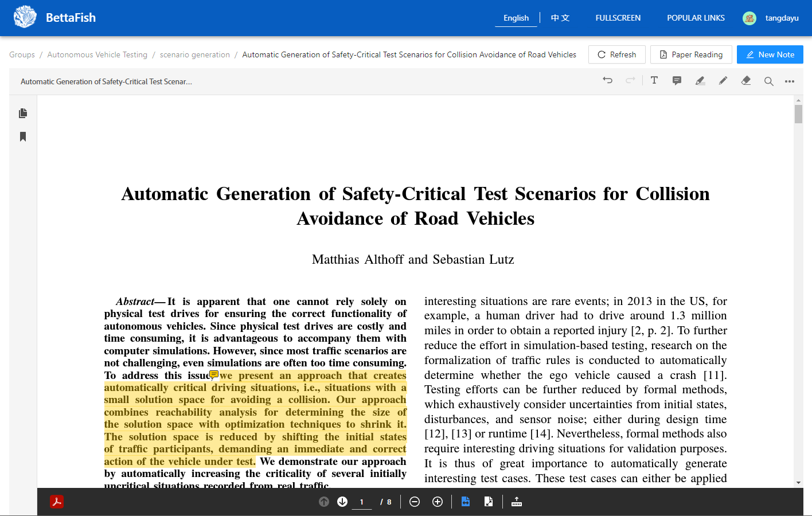Select the eraser tool

[746, 81]
